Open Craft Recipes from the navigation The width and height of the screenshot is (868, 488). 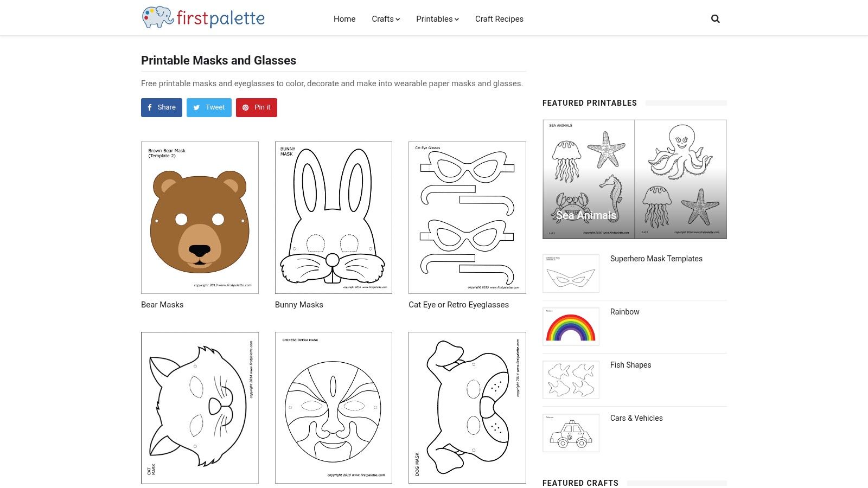499,18
